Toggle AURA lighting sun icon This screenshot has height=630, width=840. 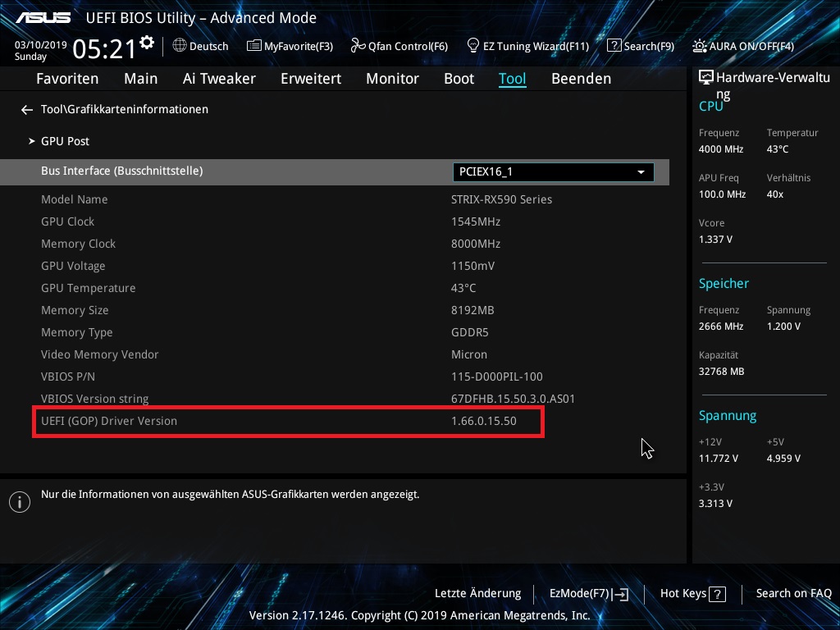[x=699, y=46]
